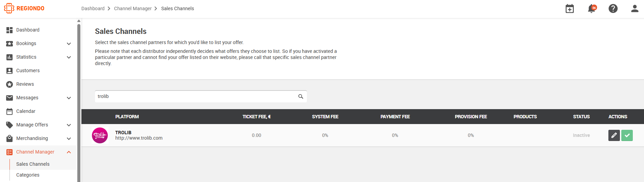
Task: Select Sales Channels sidebar item
Action: (x=33, y=164)
